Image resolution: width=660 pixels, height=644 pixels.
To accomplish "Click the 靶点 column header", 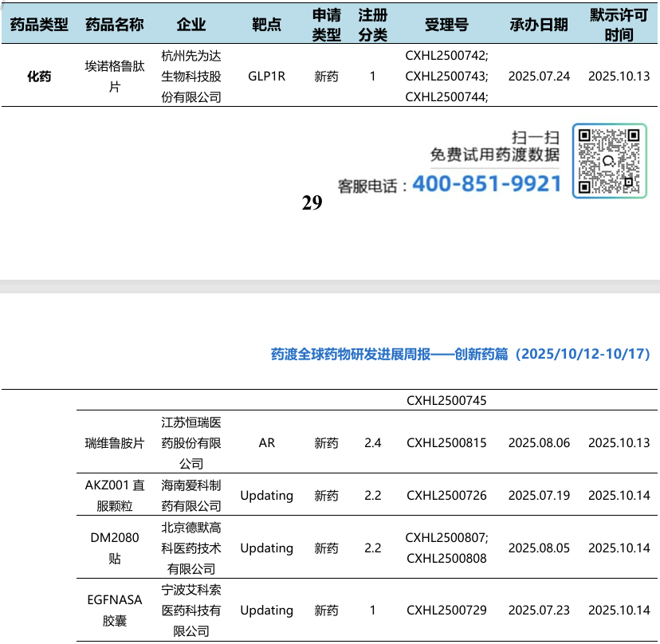I will pos(266,25).
